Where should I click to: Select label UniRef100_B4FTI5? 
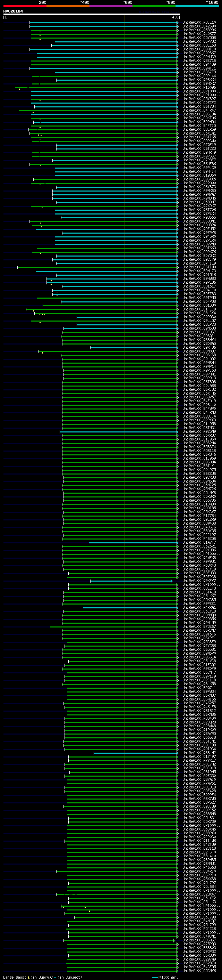coord(199,125)
